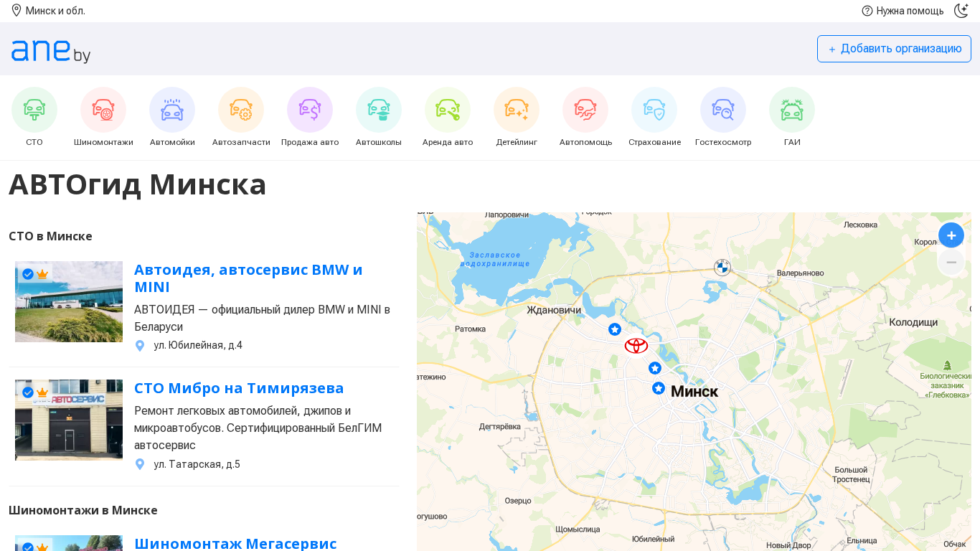Click the Toyota logo marker on map

(x=636, y=346)
